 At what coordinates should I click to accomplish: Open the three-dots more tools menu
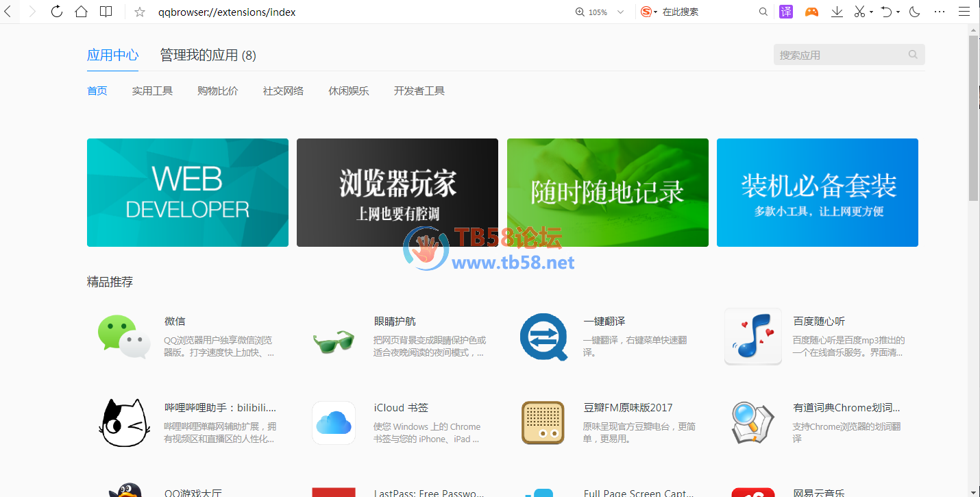click(x=940, y=12)
